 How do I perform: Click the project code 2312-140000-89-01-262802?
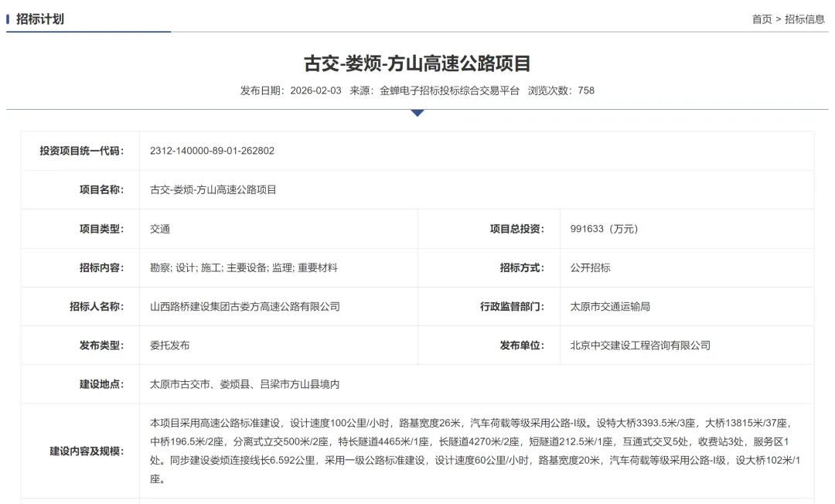coord(212,151)
